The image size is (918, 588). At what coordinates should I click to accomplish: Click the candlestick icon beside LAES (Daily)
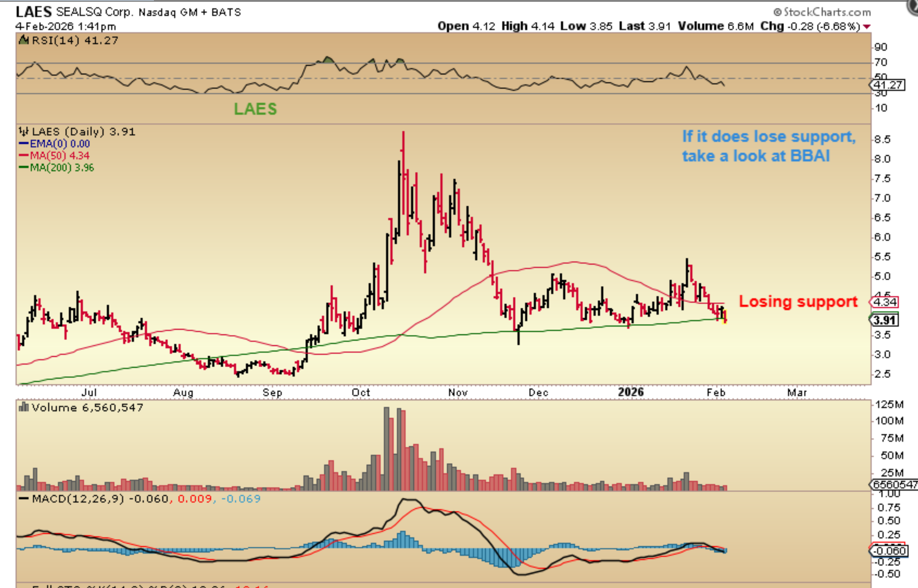pos(24,132)
